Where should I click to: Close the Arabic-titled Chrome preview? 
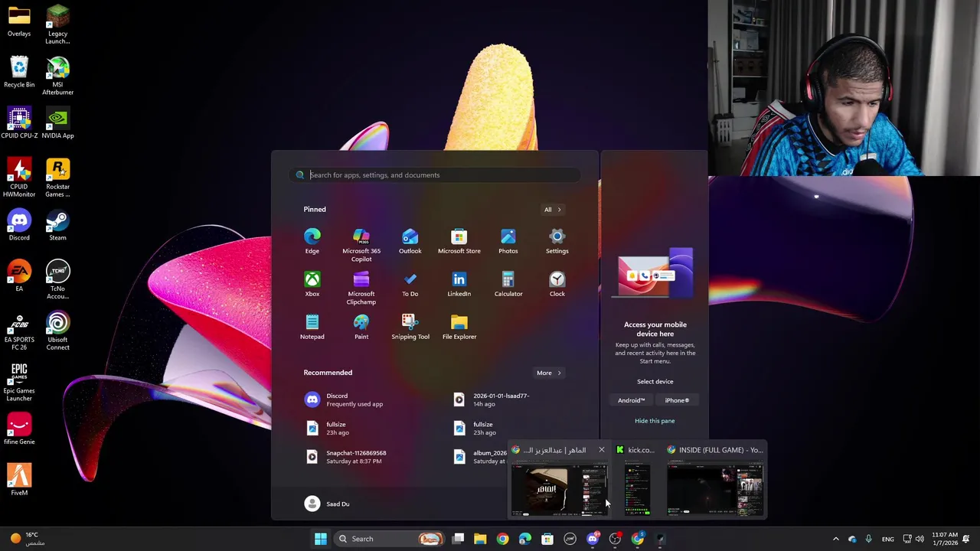601,450
